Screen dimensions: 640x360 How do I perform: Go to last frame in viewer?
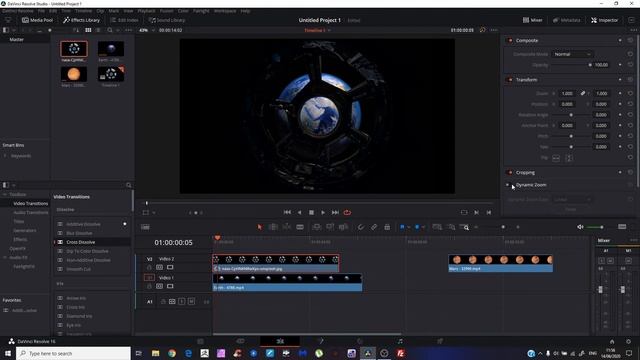pyautogui.click(x=335, y=212)
